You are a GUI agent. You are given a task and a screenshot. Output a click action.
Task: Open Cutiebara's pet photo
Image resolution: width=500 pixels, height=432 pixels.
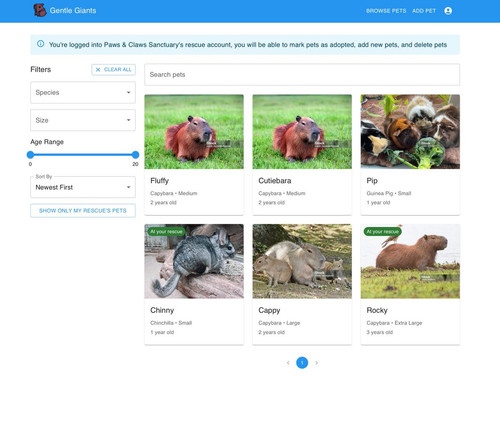tap(302, 132)
